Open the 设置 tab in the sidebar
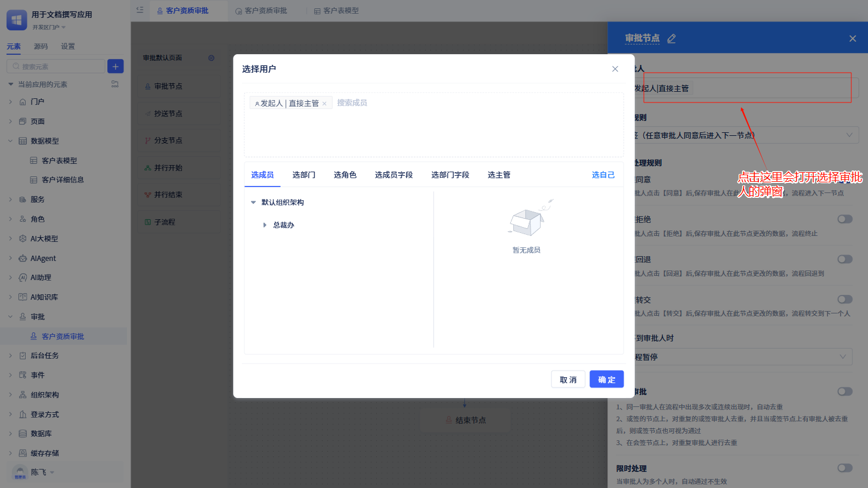Viewport: 868px width, 488px height. 68,46
